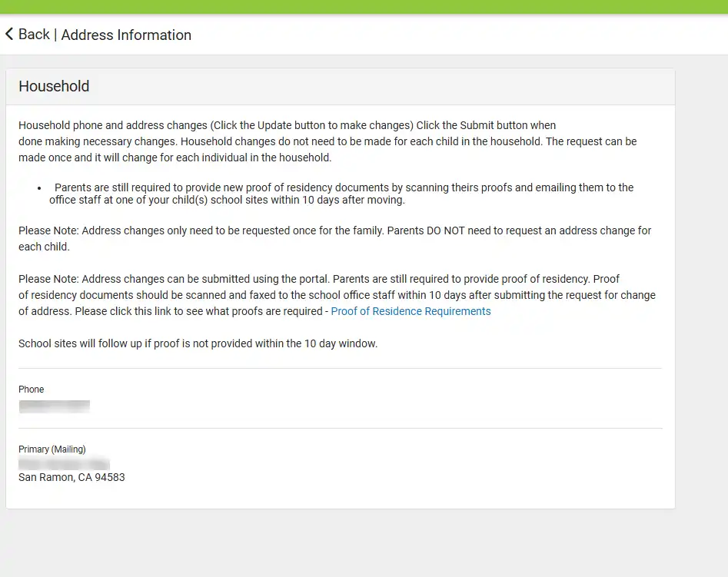Click the paragraph about the Update button
Image resolution: width=728 pixels, height=577 pixels.
[327, 141]
